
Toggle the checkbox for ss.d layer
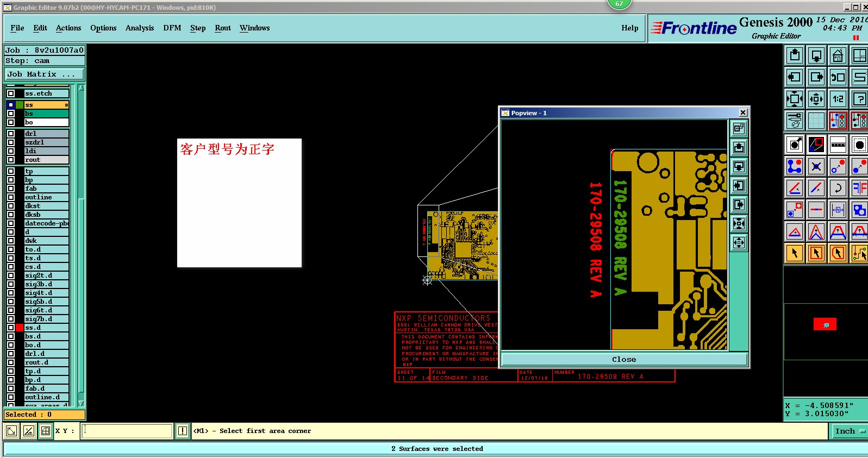pyautogui.click(x=11, y=328)
